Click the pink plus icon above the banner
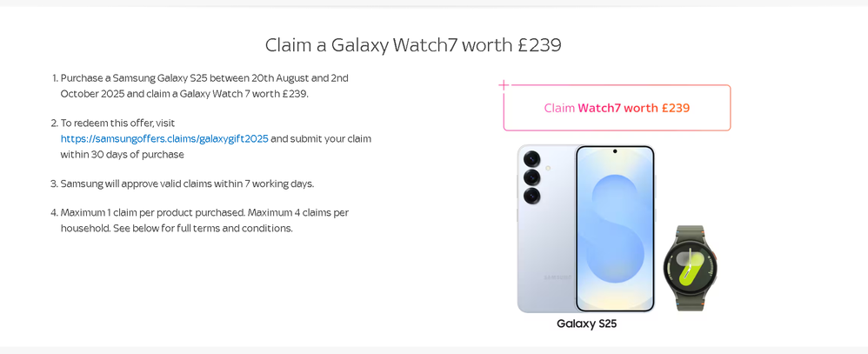This screenshot has height=354, width=868. click(504, 84)
